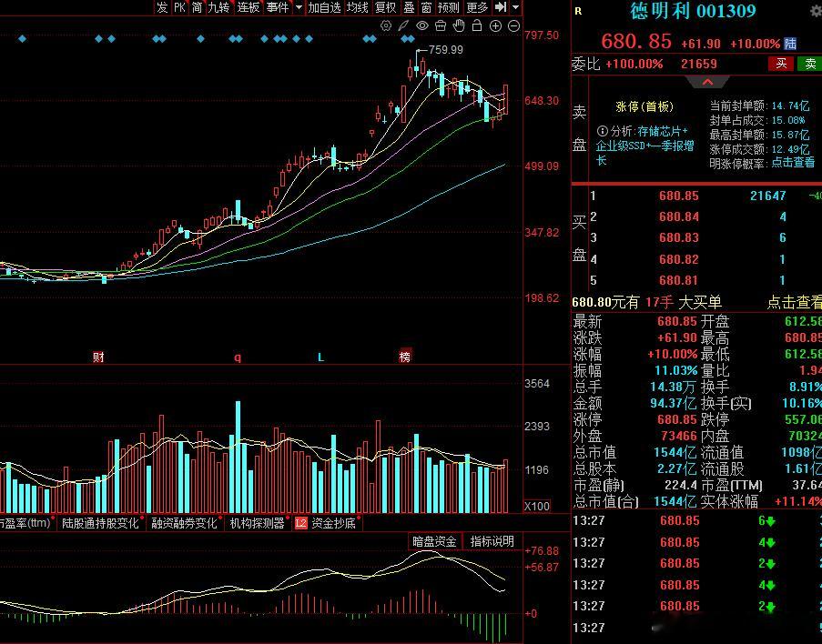
Task: Click the blue 陆 badge beside percentage
Action: point(790,44)
